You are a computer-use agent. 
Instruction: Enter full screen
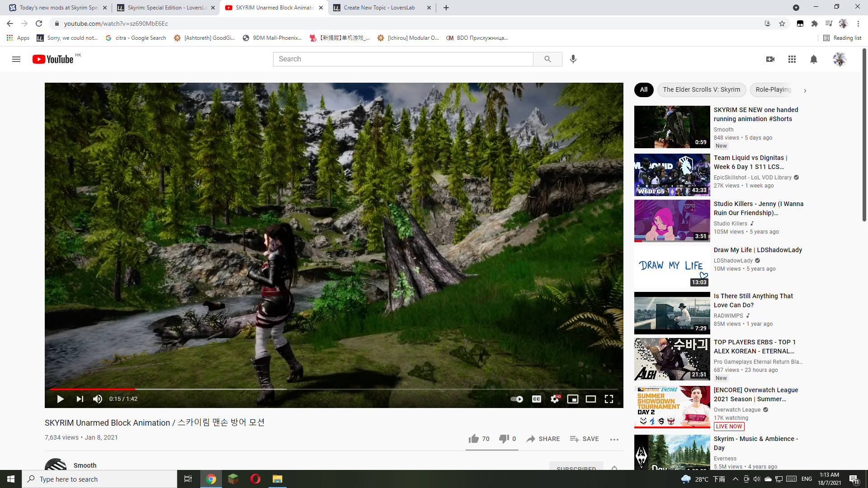[x=609, y=399]
